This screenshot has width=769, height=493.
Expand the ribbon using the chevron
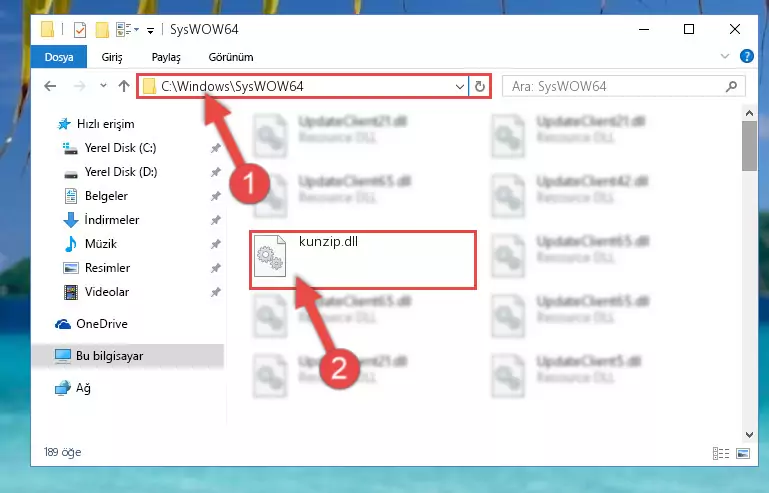point(725,56)
